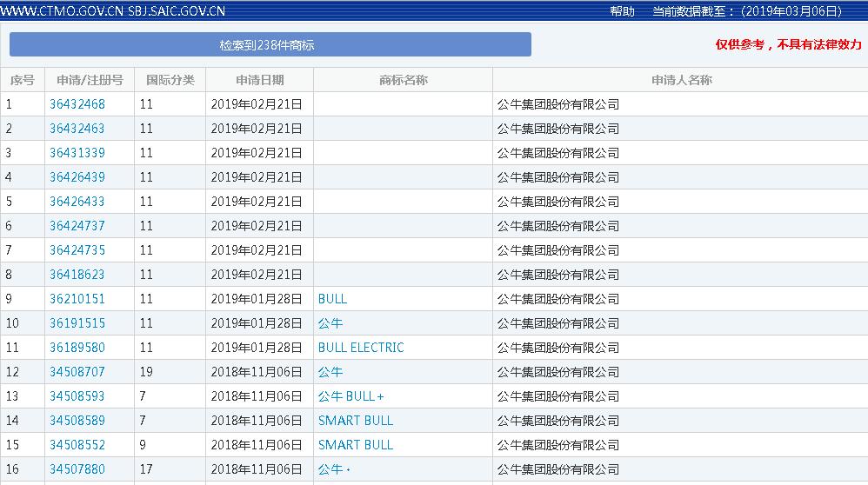Open SMART BULL trademark in row 15
868x485 pixels.
[356, 445]
